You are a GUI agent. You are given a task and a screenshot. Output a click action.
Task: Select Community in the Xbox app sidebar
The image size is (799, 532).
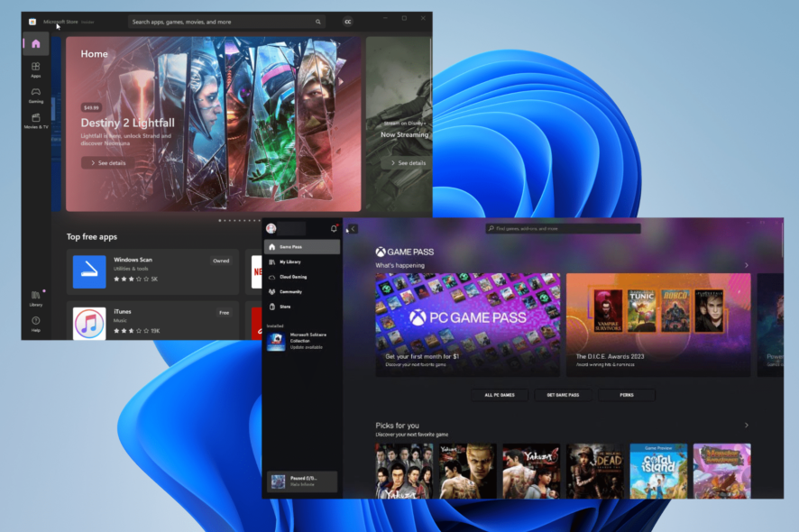tap(302, 292)
